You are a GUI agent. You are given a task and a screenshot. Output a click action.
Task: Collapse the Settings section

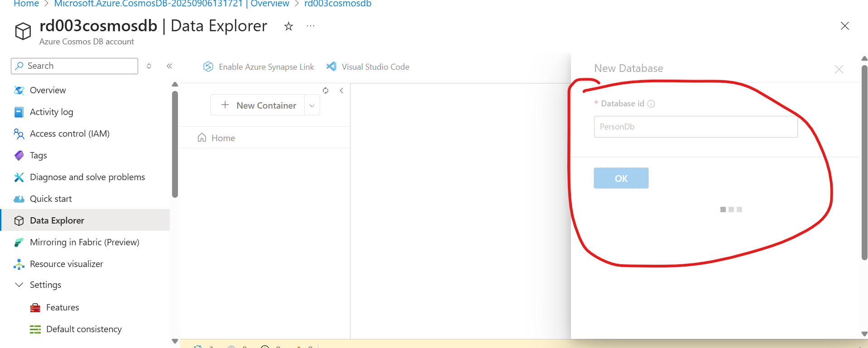[19, 285]
